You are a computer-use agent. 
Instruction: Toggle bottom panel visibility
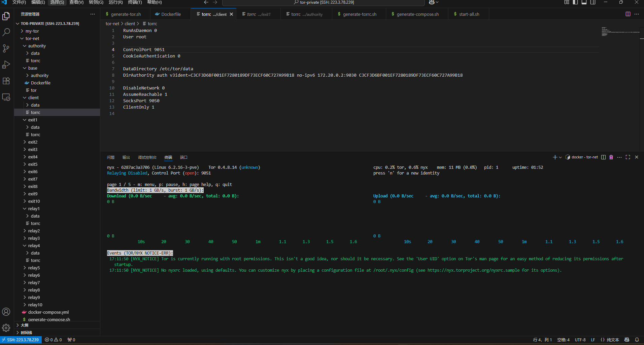[584, 2]
